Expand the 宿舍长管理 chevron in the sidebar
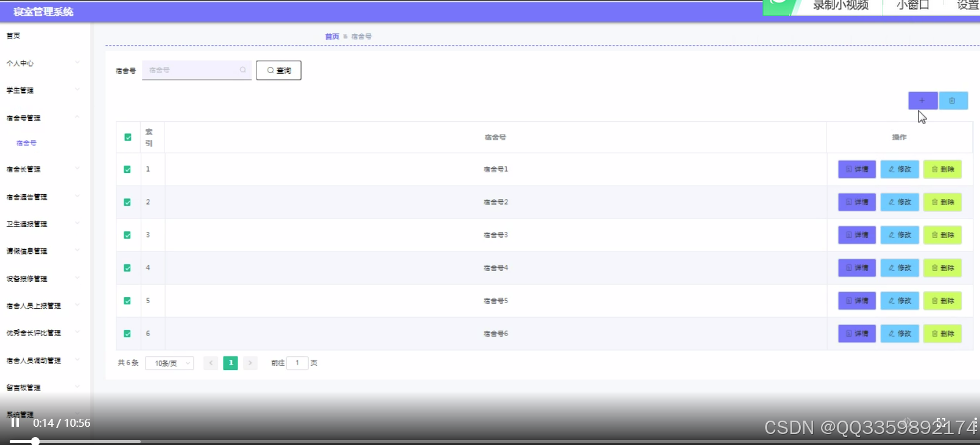980x445 pixels. [77, 169]
